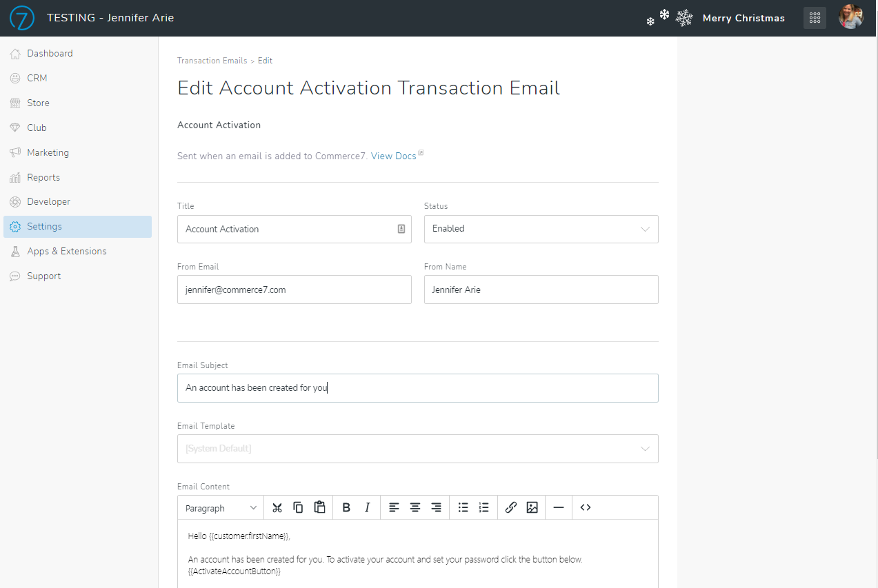Image resolution: width=878 pixels, height=588 pixels.
Task: Insert a bulleted list
Action: click(x=463, y=507)
